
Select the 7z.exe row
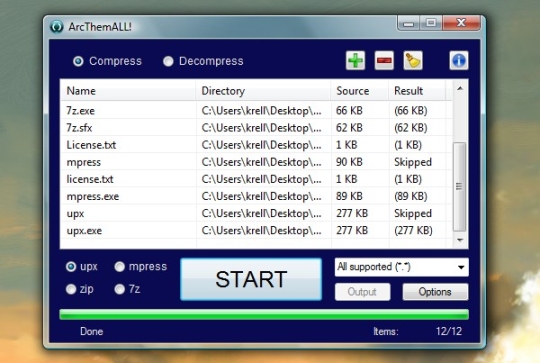[x=256, y=111]
